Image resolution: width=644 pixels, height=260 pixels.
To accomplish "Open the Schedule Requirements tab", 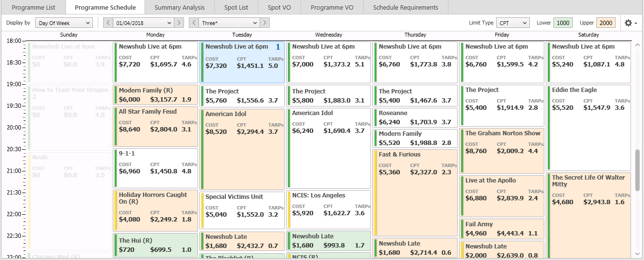I will (406, 7).
